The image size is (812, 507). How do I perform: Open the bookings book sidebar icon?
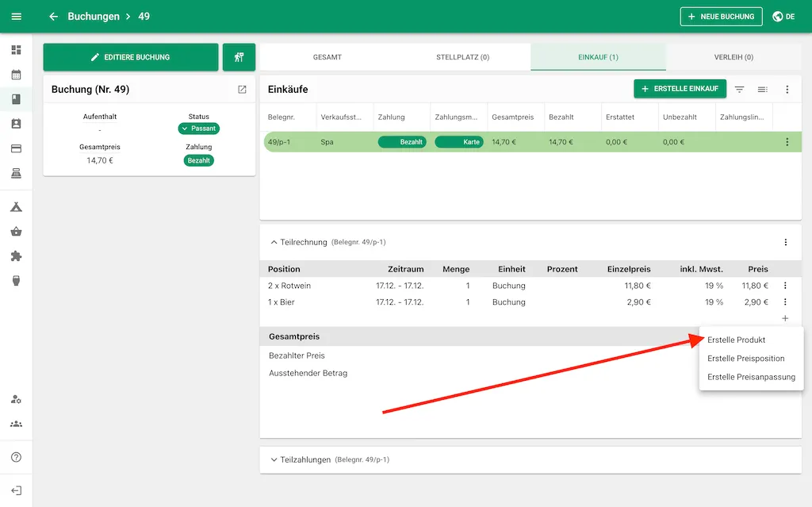click(x=16, y=99)
